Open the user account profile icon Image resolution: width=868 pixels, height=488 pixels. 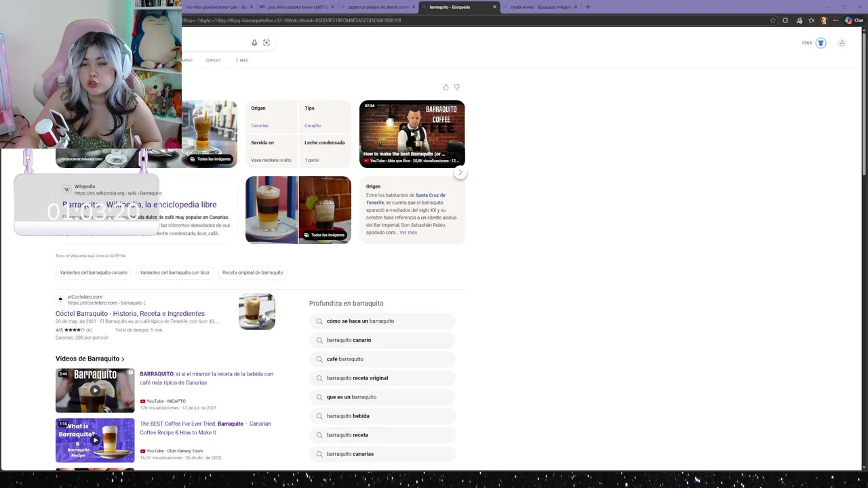click(842, 43)
